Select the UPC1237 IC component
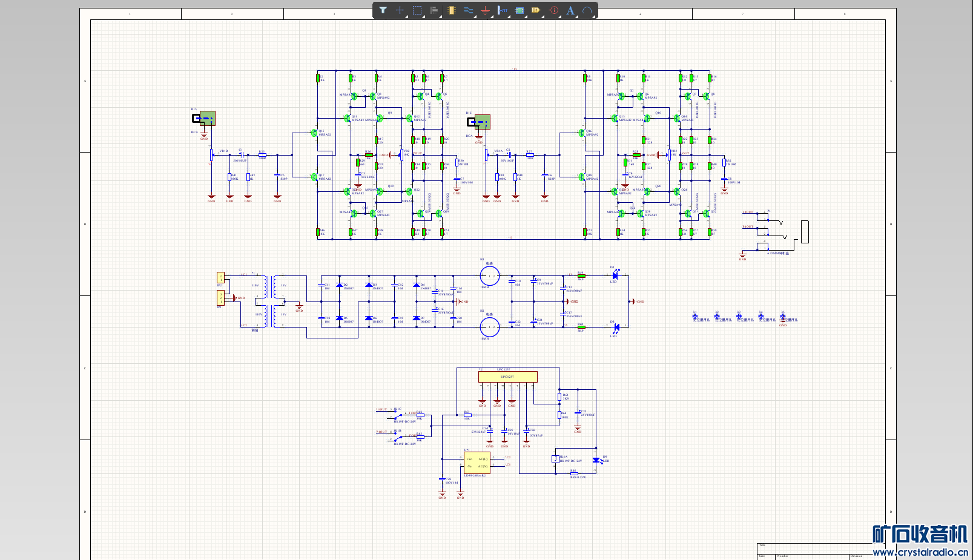Screen dimensions: 973x560 pos(507,377)
